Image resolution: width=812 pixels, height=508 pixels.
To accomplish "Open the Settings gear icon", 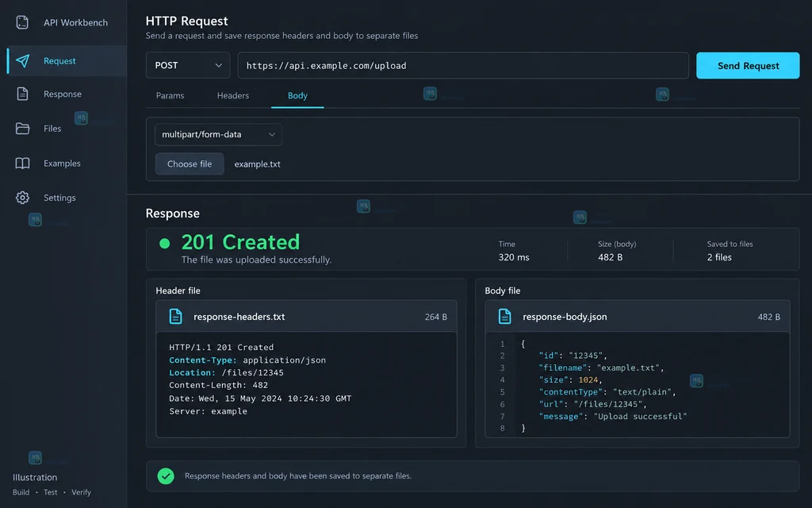I will [22, 198].
